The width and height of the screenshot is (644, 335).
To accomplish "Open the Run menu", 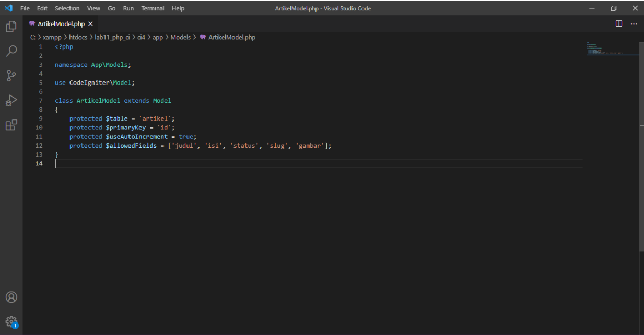I will click(128, 8).
